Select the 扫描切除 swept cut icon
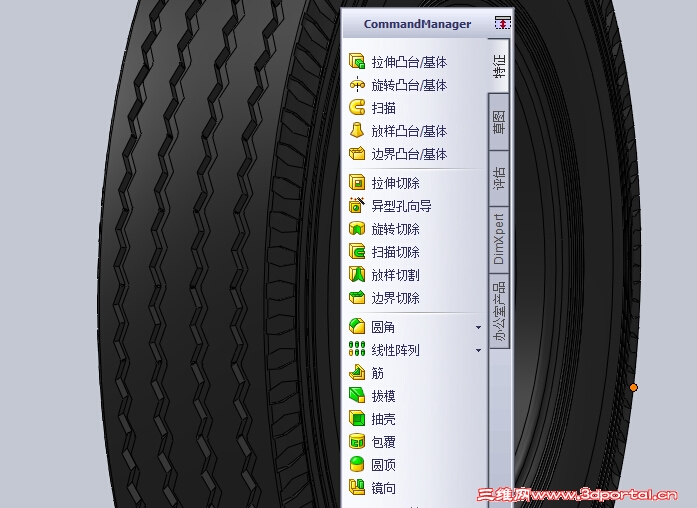Viewport: 697px width, 508px height. (357, 252)
